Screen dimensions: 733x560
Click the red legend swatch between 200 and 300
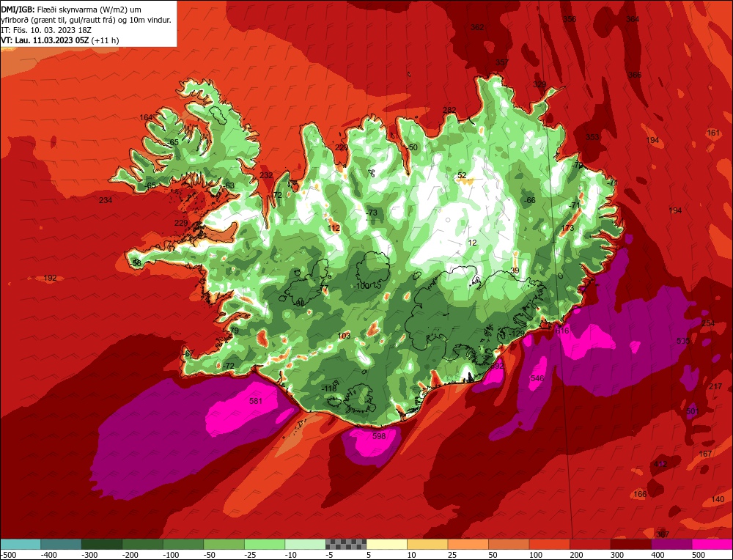(x=590, y=545)
